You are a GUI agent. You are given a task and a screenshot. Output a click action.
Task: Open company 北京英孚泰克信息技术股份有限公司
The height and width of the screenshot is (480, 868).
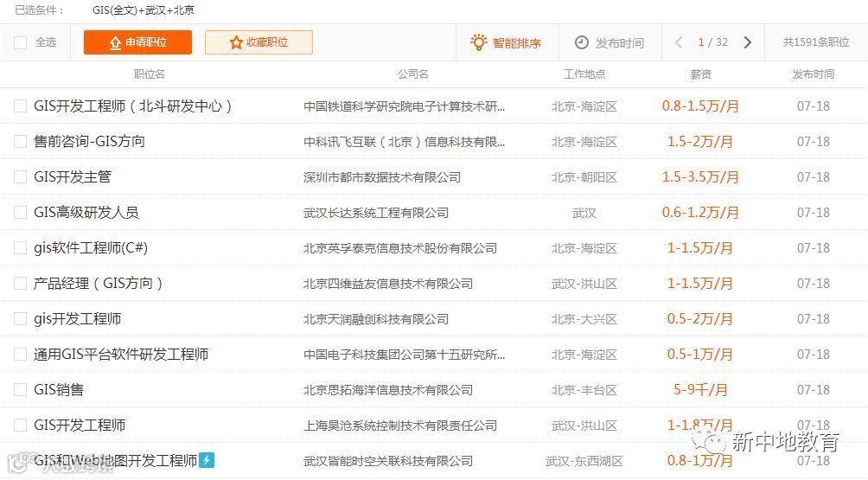point(400,248)
